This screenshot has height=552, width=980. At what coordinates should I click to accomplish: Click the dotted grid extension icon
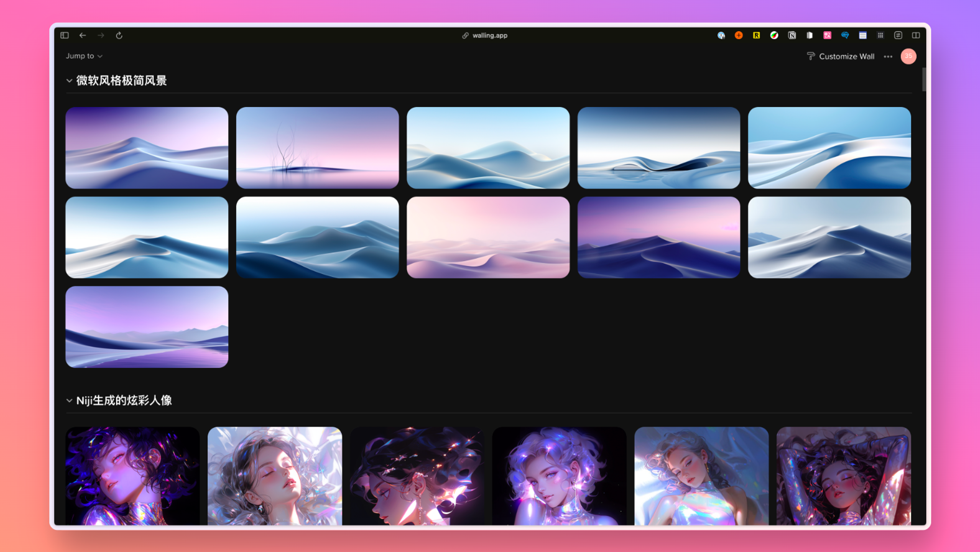click(x=881, y=35)
